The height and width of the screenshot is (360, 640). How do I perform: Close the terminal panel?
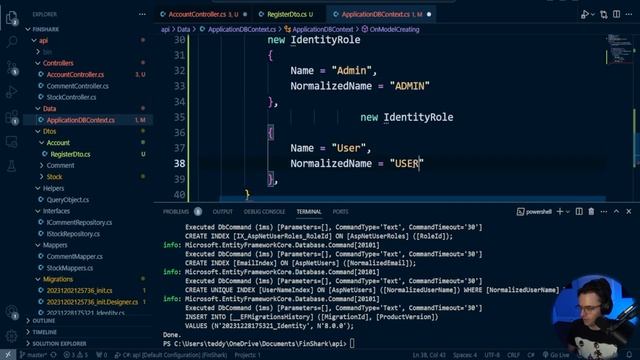pyautogui.click(x=629, y=211)
